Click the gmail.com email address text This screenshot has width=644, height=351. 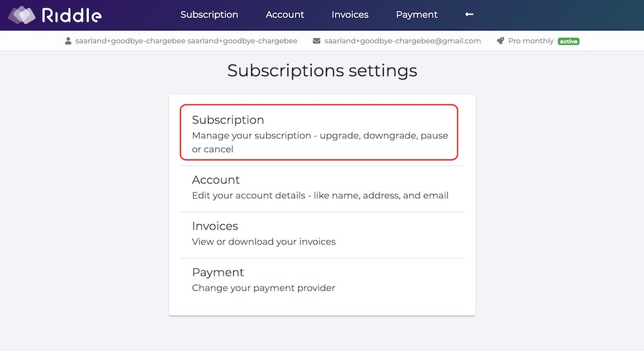click(x=402, y=41)
